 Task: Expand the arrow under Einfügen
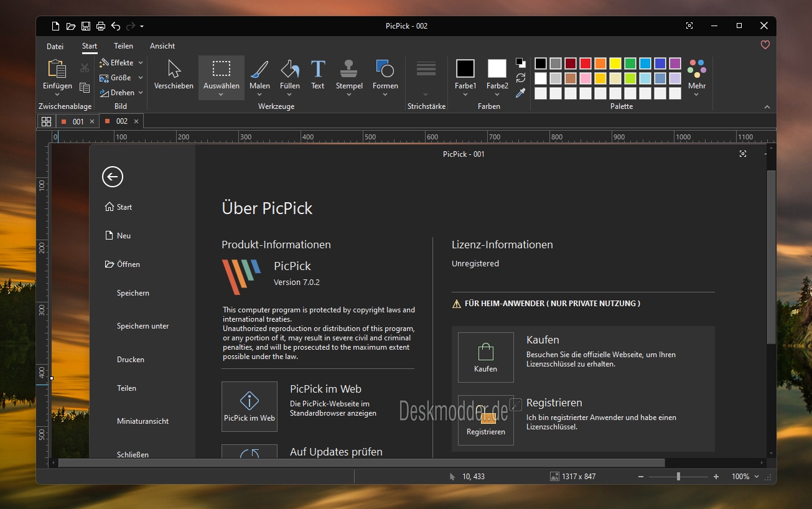coord(57,95)
